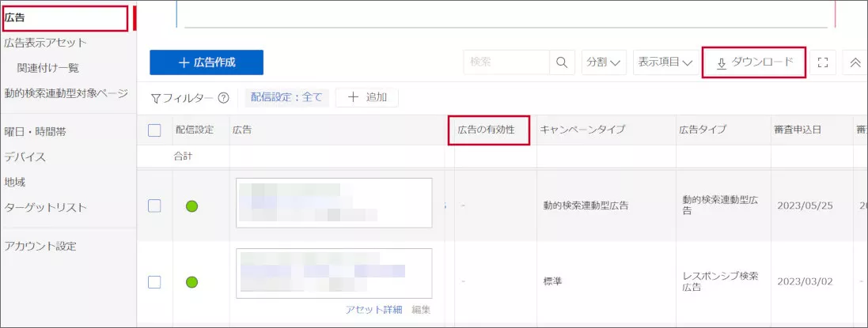
Task: Open the 表示項目 dropdown
Action: click(x=665, y=62)
